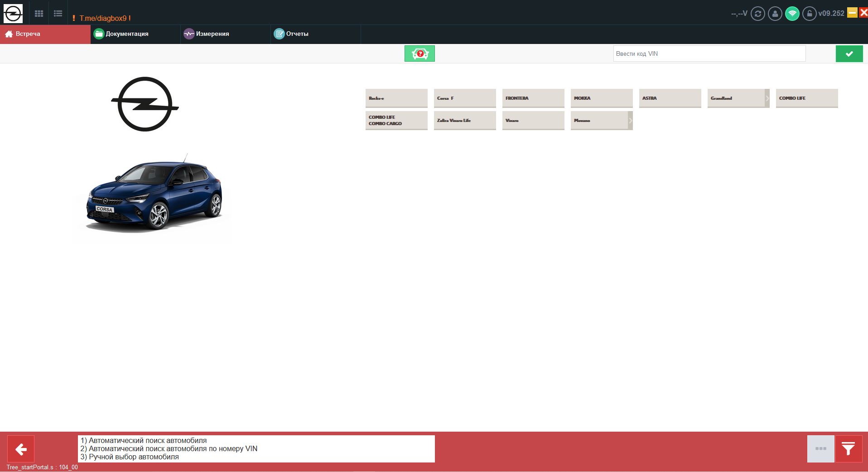
Task: Start automatic vehicle search with car question-mark icon
Action: pyautogui.click(x=420, y=54)
